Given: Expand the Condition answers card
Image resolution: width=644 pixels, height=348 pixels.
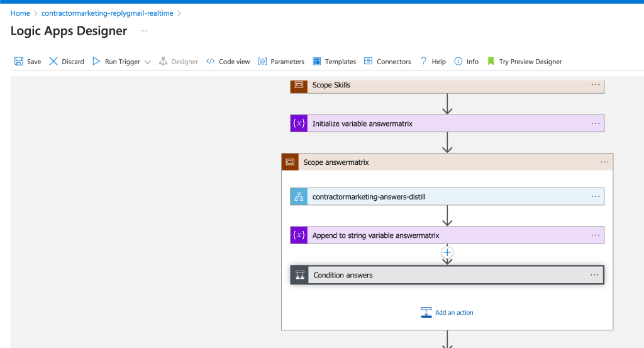Looking at the screenshot, I should click(x=447, y=275).
